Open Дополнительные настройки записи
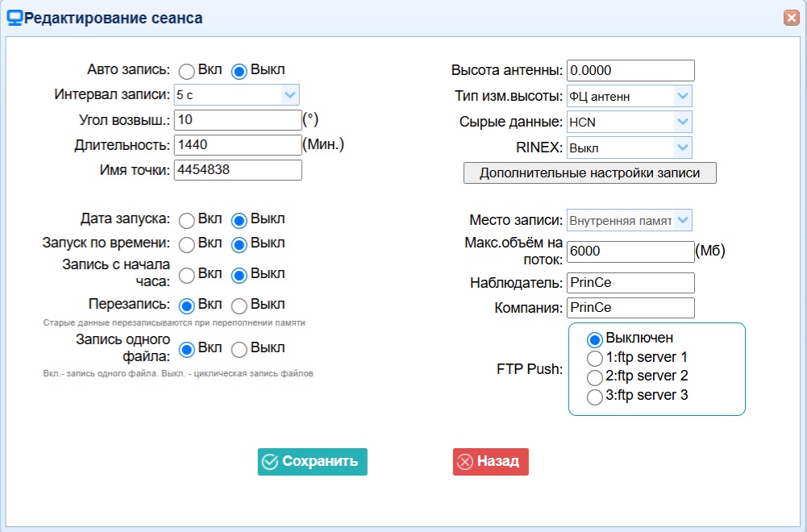This screenshot has height=532, width=807. coord(590,172)
